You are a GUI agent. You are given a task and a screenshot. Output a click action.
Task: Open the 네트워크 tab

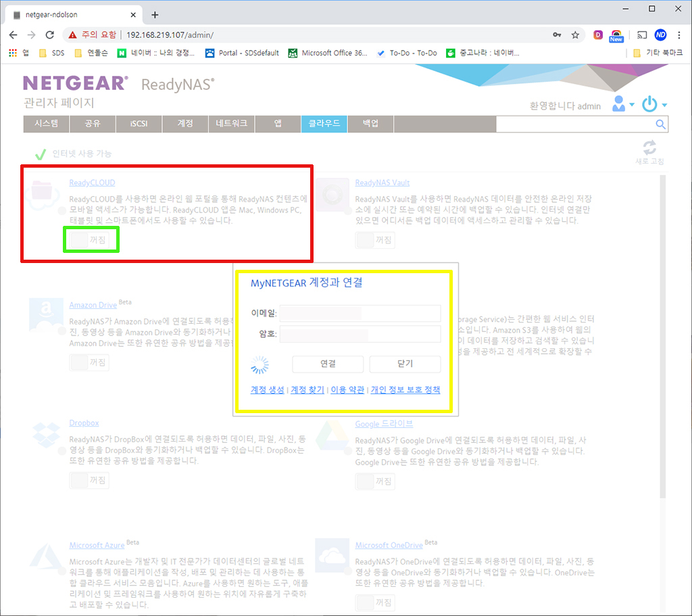(232, 124)
